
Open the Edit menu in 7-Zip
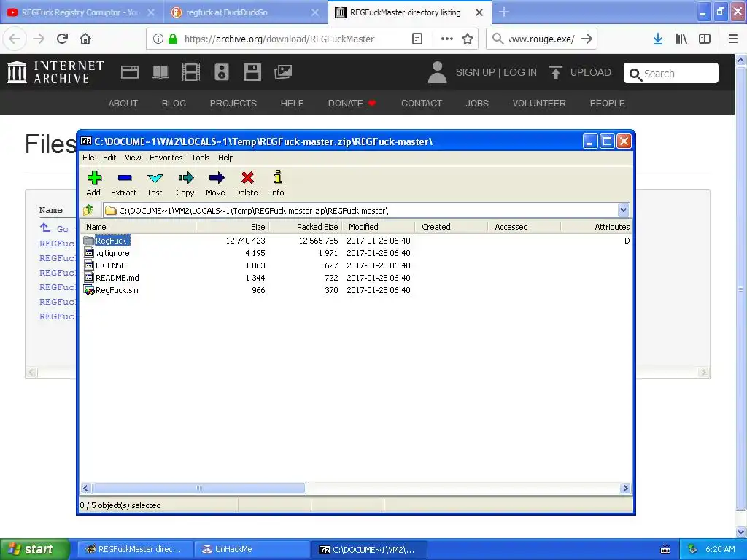click(109, 157)
